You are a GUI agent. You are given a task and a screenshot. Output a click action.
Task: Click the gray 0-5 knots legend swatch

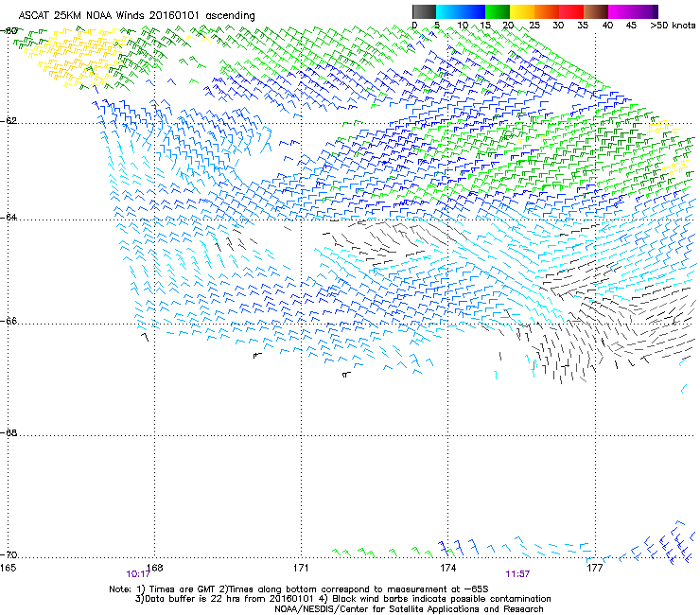424,11
